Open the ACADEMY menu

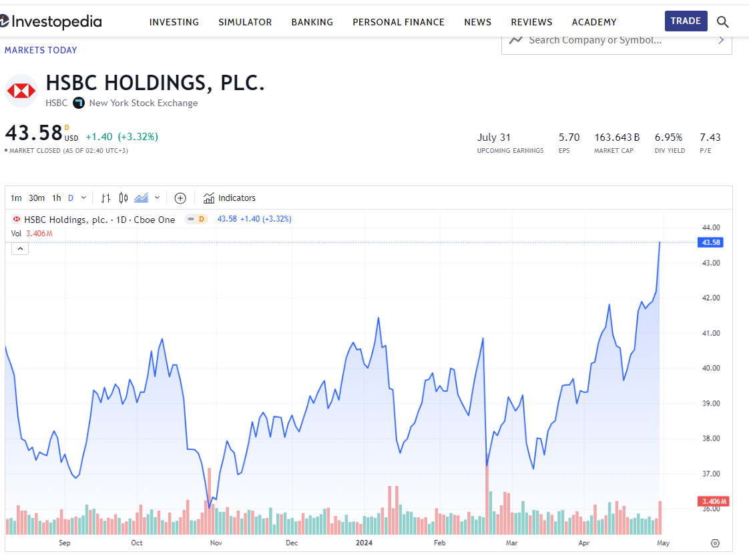pyautogui.click(x=594, y=22)
